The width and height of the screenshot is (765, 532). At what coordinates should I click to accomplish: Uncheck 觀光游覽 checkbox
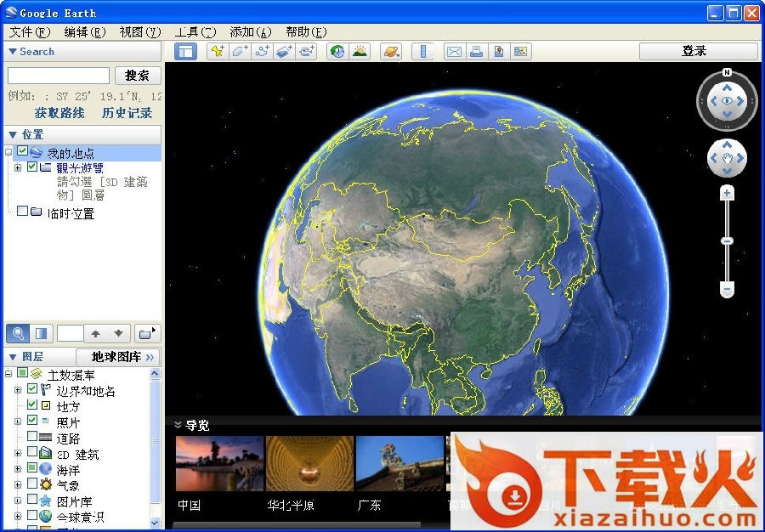pos(32,167)
